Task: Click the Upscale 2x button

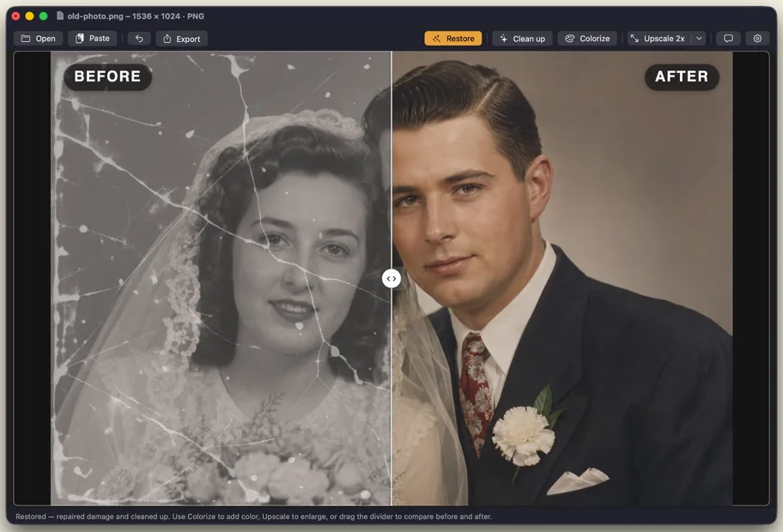Action: (660, 39)
